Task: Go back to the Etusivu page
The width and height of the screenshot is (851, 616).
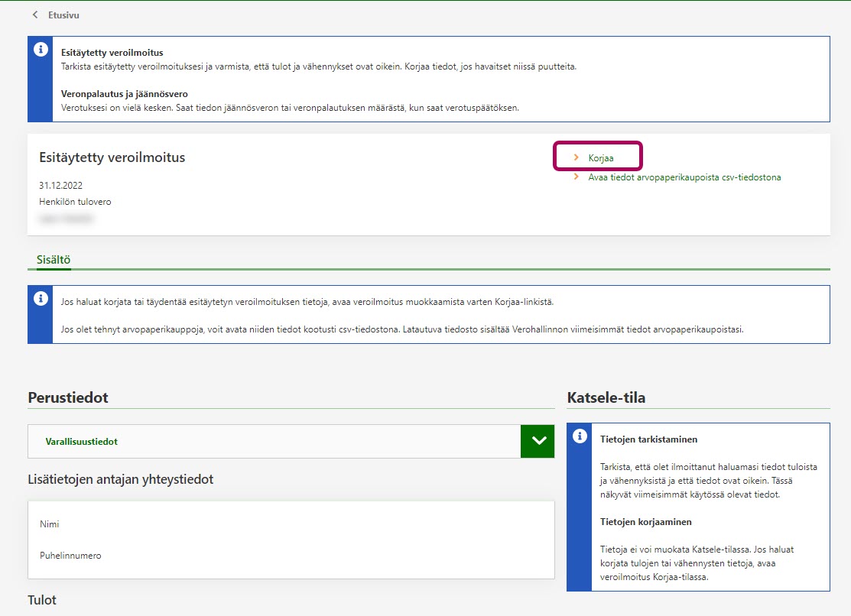Action: pos(63,15)
